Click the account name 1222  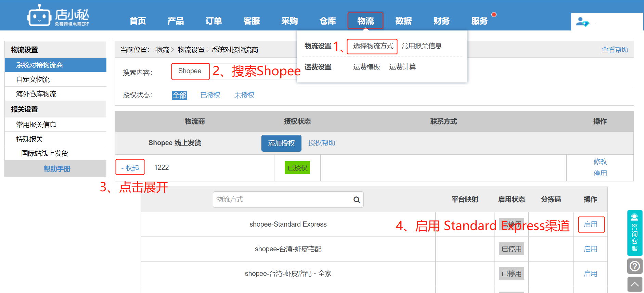coord(162,167)
